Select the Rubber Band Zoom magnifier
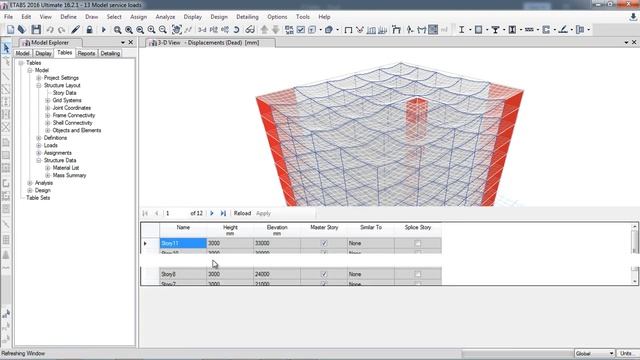This screenshot has height=360, width=640. point(118,30)
